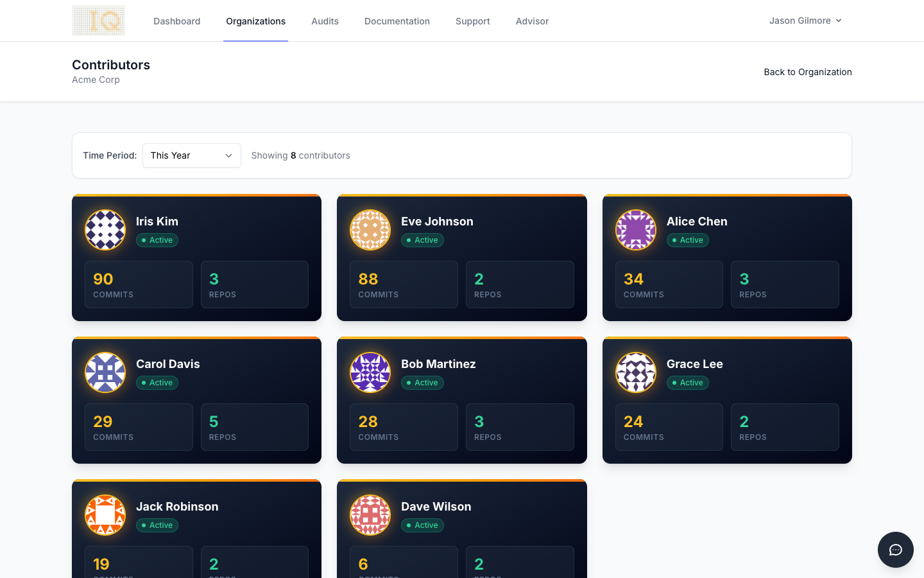Open the chat support bubble
Image resolution: width=924 pixels, height=578 pixels.
pyautogui.click(x=895, y=550)
